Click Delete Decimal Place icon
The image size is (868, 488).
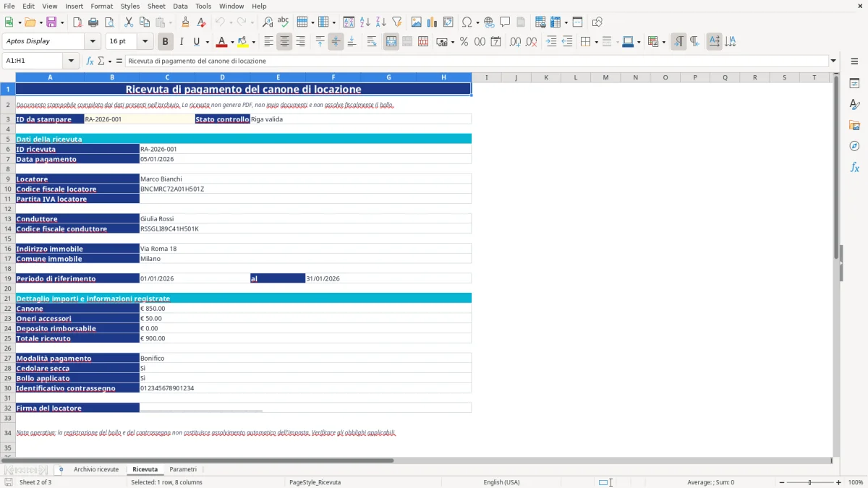pyautogui.click(x=532, y=42)
